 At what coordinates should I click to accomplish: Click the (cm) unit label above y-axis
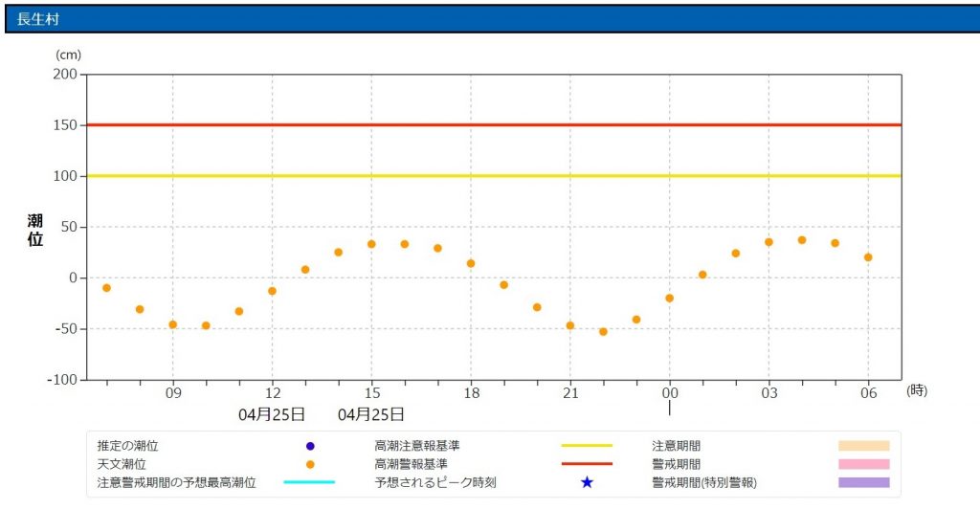click(x=68, y=55)
